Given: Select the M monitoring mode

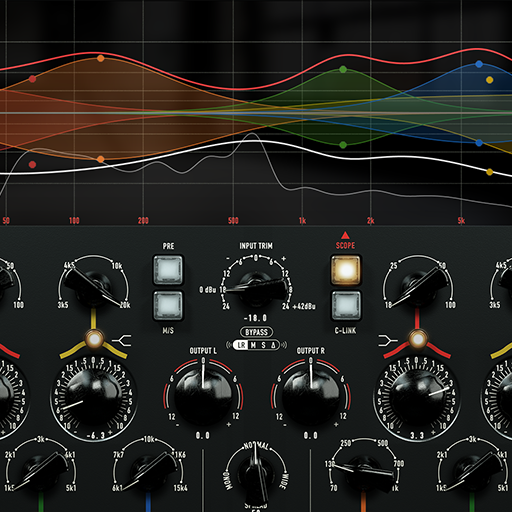Looking at the screenshot, I should point(253,345).
